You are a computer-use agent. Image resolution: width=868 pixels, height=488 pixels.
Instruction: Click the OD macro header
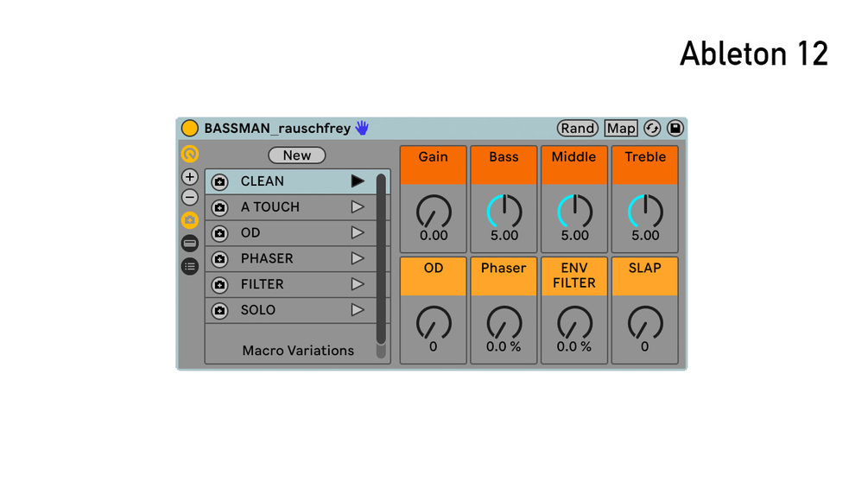point(434,276)
